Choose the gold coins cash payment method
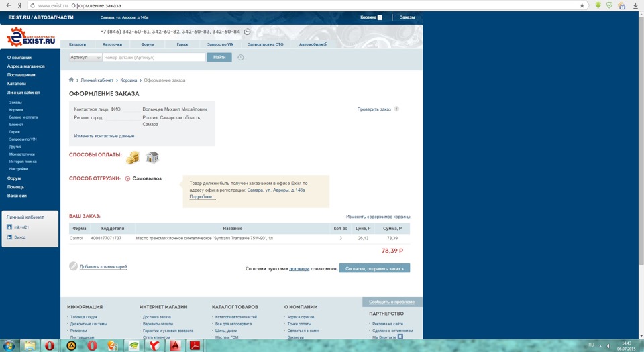 (x=133, y=157)
